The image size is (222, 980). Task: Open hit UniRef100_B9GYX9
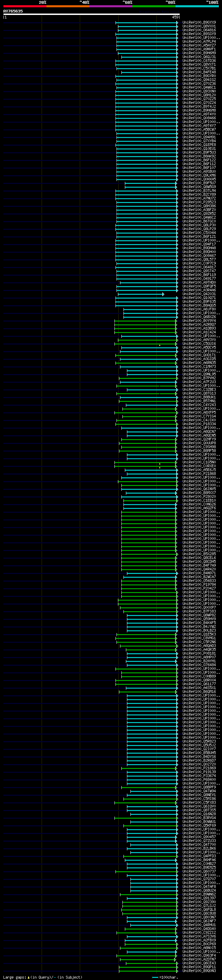[199, 23]
